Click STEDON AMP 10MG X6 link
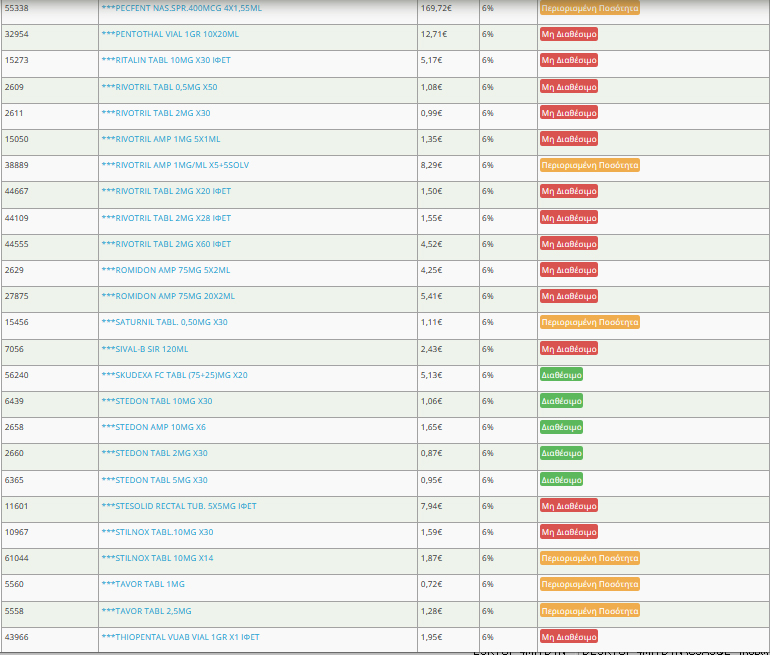Image resolution: width=770 pixels, height=655 pixels. pyautogui.click(x=153, y=427)
